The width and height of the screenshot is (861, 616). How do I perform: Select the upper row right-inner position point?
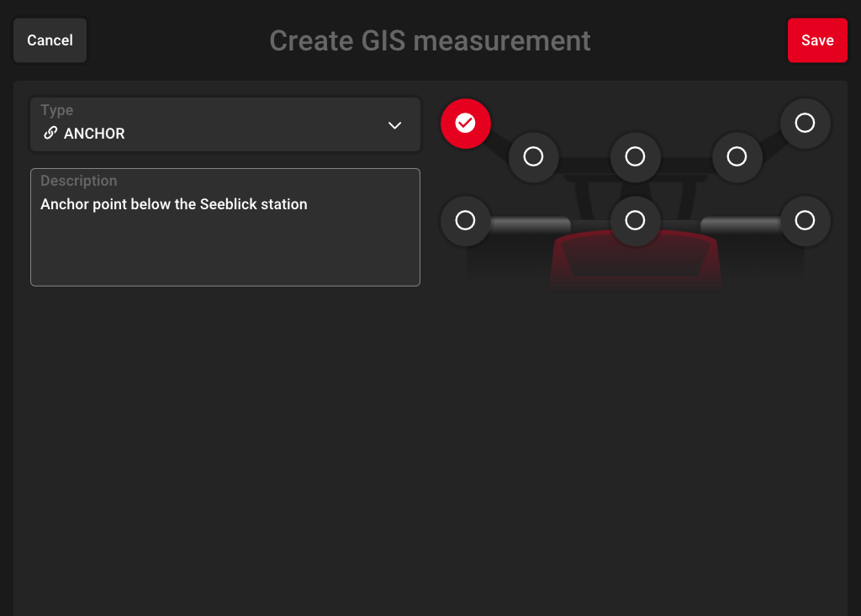tap(737, 157)
